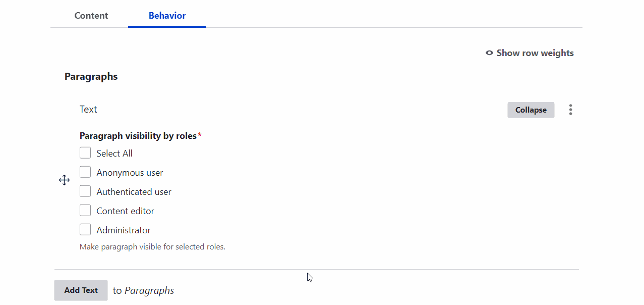
Task: Collapse the Text paragraph
Action: [x=531, y=110]
